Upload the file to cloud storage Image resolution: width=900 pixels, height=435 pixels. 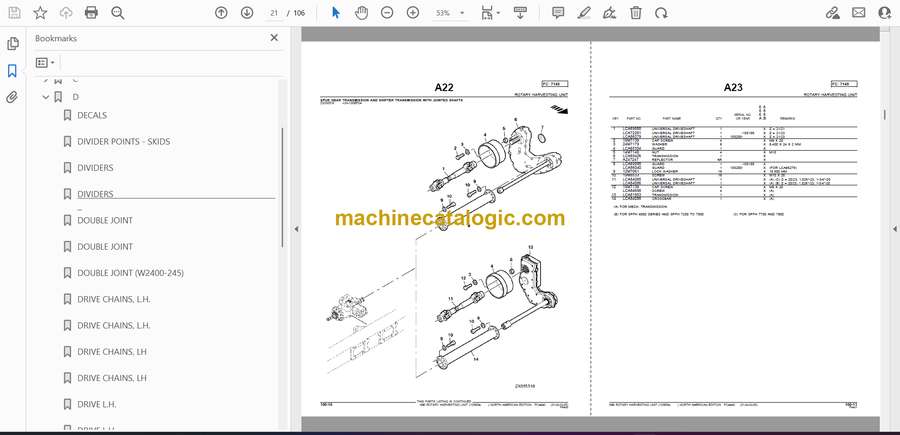66,13
